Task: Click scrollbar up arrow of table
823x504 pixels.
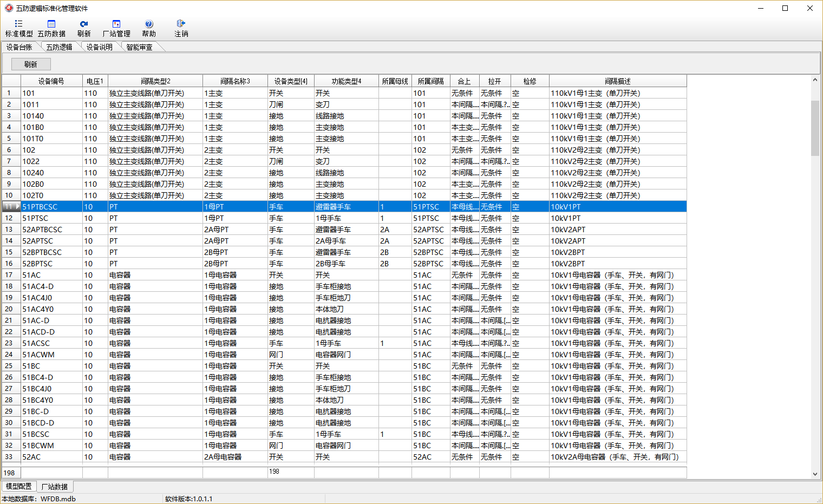Action: 815,80
